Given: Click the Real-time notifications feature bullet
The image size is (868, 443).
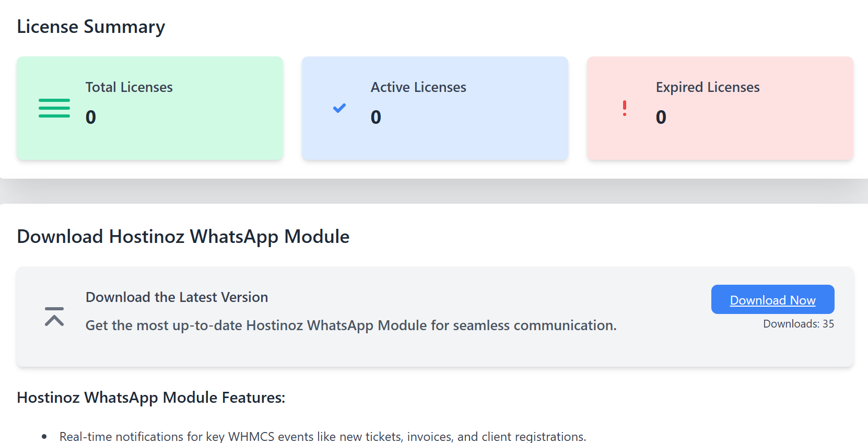Looking at the screenshot, I should point(322,436).
